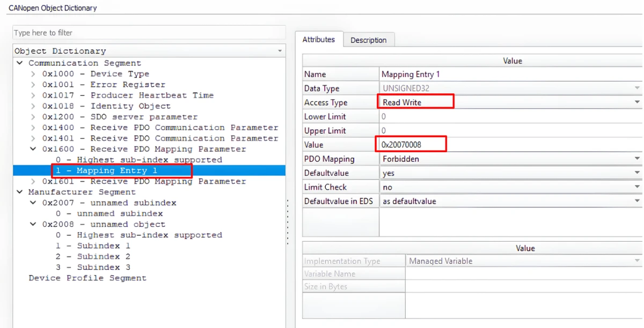This screenshot has width=644, height=328.
Task: Click the Lower Limit value field
Action: 510,116
